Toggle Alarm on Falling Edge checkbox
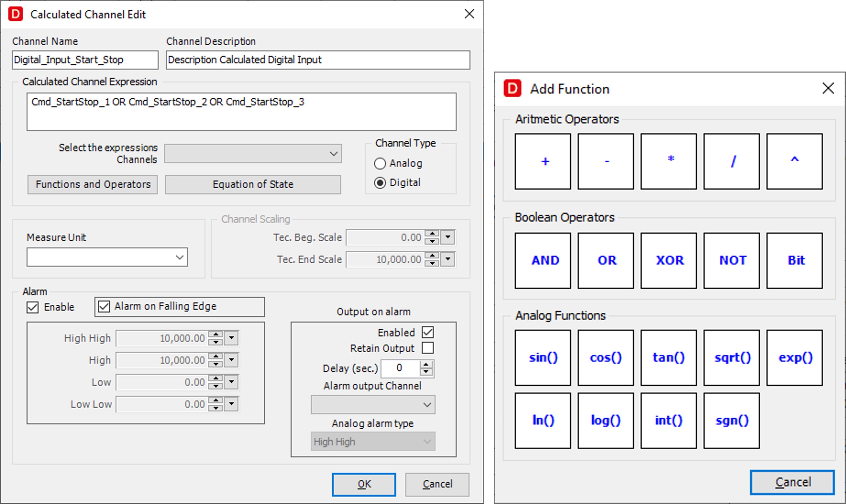Image resolution: width=846 pixels, height=504 pixels. [104, 306]
